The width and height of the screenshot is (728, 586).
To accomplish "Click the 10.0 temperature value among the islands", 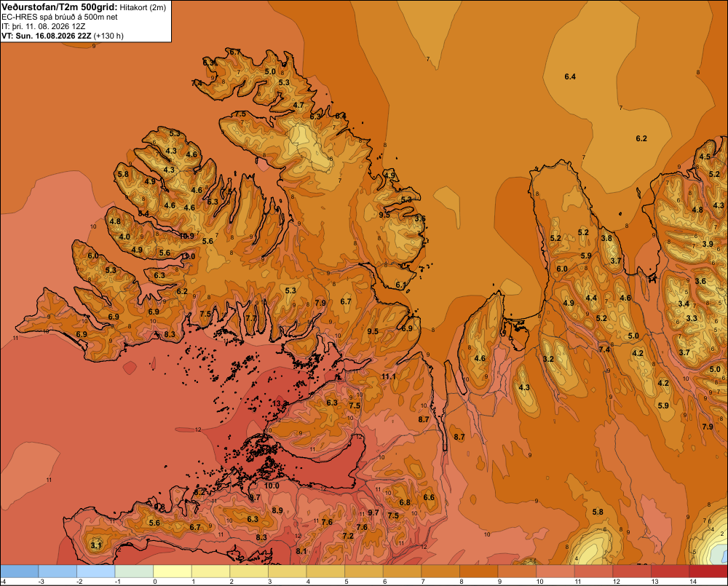I will point(272,486).
